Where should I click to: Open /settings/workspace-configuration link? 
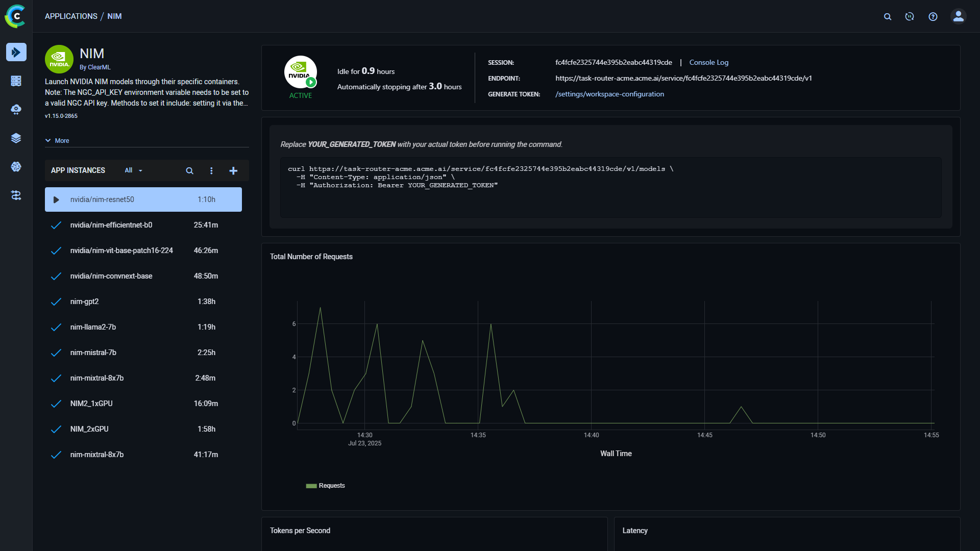coord(609,94)
